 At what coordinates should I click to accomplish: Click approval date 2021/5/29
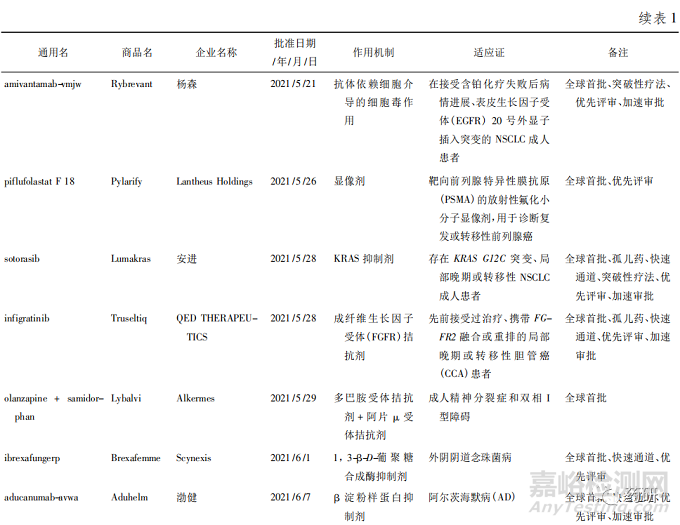(x=293, y=398)
